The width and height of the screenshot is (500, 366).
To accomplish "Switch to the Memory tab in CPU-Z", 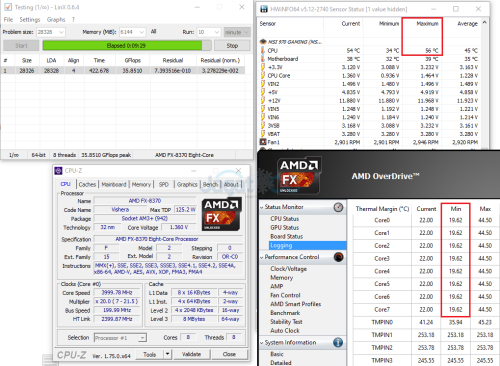I will click(141, 184).
